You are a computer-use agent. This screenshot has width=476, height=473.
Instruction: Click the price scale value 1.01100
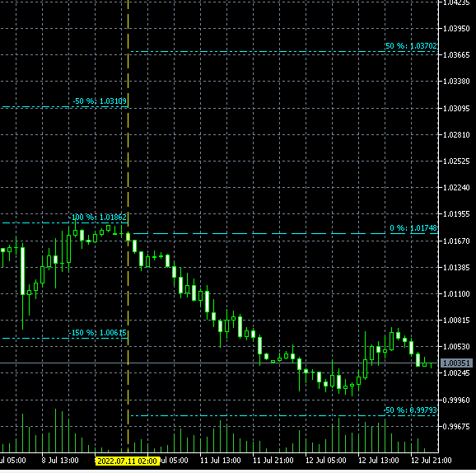pos(456,294)
